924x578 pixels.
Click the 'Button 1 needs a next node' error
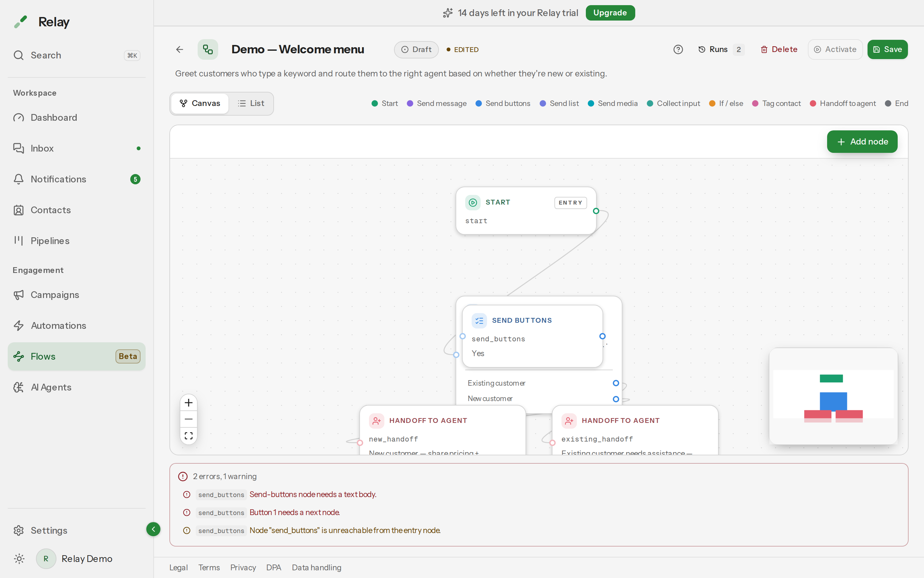pyautogui.click(x=295, y=512)
